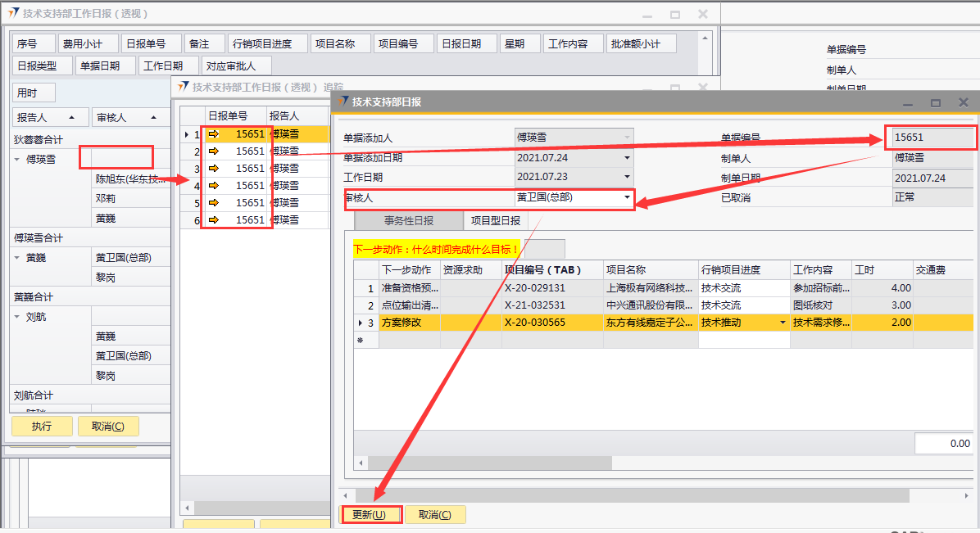980x533 pixels.
Task: Collapse the 傅瑛雪 tree group
Action: point(18,160)
